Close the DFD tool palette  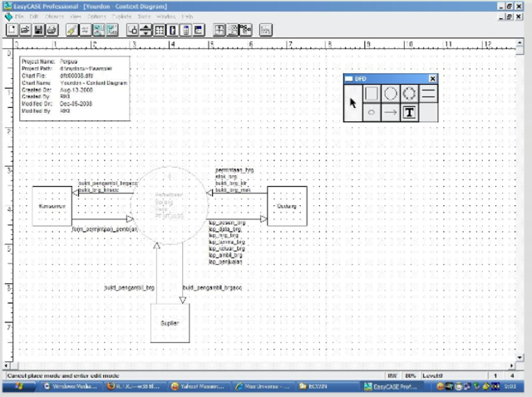point(432,79)
